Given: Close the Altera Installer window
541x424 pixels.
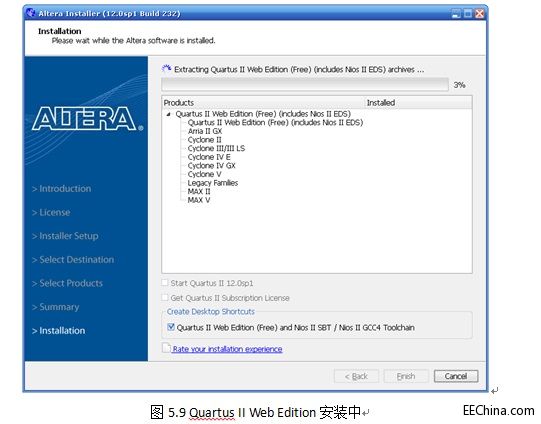Looking at the screenshot, I should point(479,13).
